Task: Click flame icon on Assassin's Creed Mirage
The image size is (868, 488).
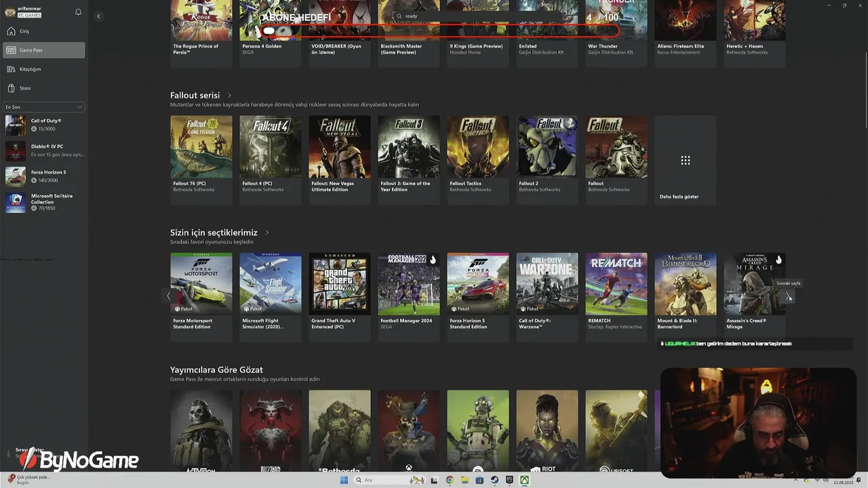Action: [778, 260]
